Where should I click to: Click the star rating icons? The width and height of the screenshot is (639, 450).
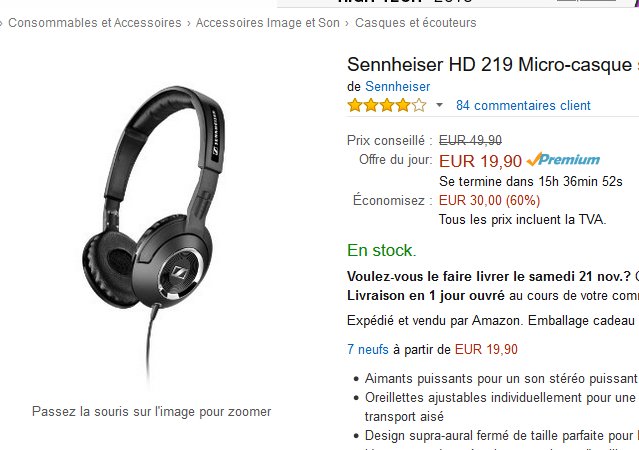(x=387, y=105)
